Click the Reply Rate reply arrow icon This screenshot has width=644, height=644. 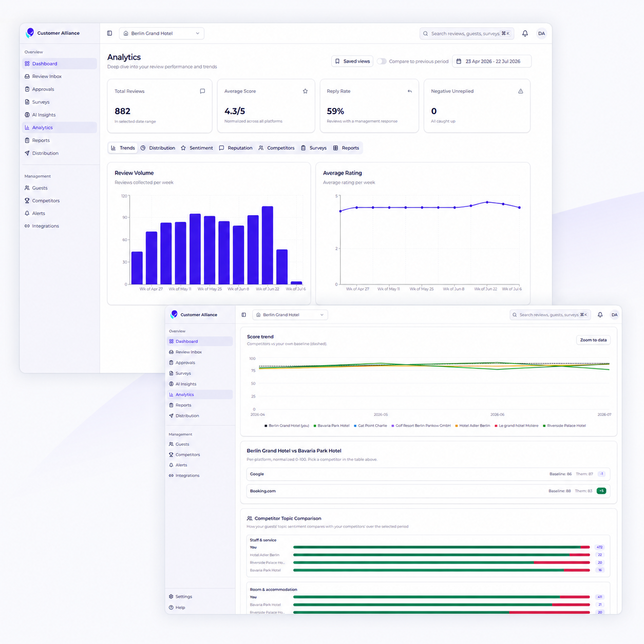pyautogui.click(x=409, y=91)
